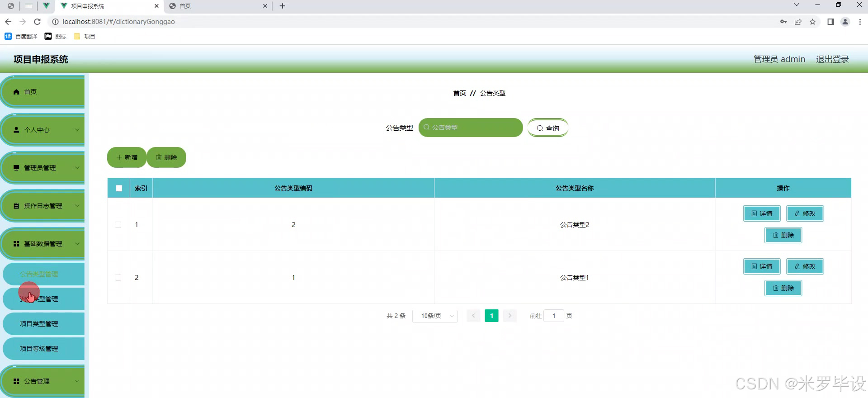The image size is (868, 398).
Task: Switch to the second browser tab 首页
Action: (217, 6)
